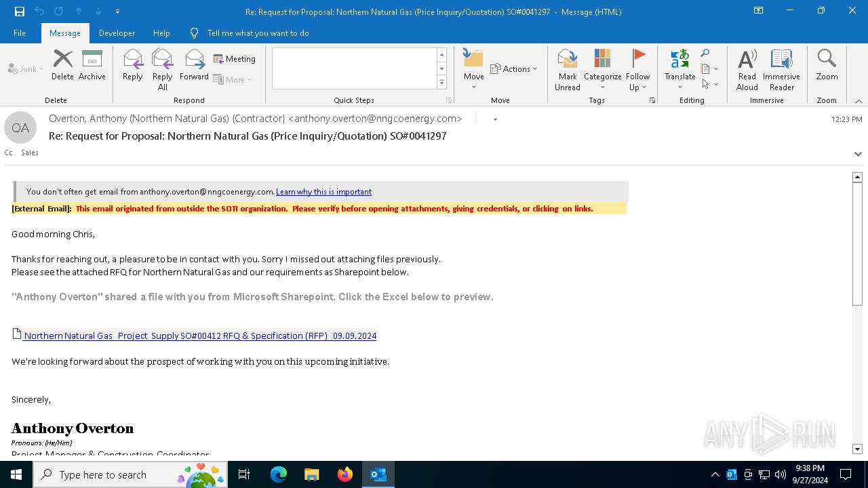Open Ribbon Display Options
This screenshot has height=488, width=868.
tap(758, 11)
